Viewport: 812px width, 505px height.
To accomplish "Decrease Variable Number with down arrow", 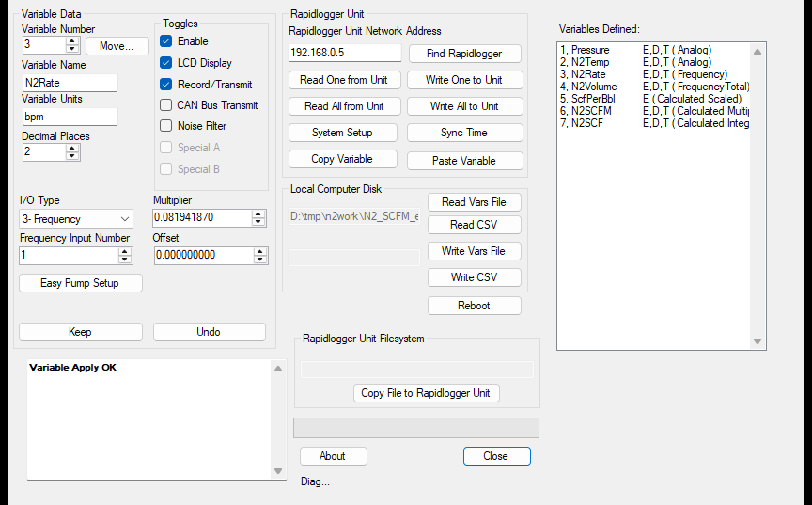I will [72, 49].
